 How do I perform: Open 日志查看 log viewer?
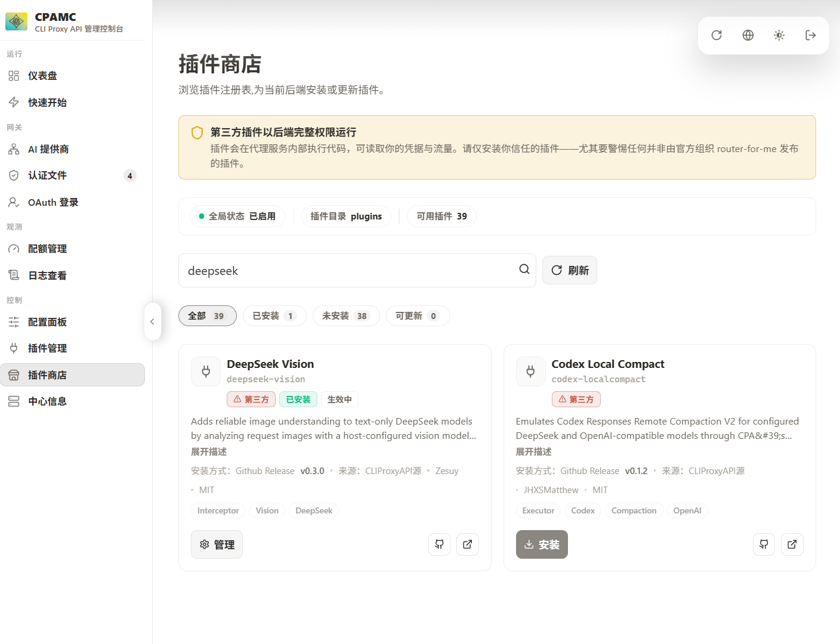[73, 275]
